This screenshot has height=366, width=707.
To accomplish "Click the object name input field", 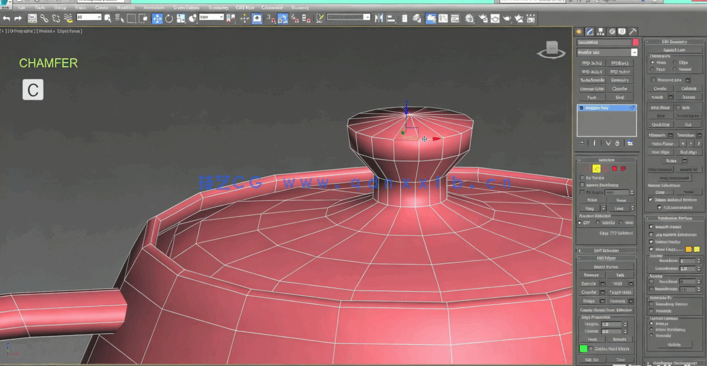I will [x=604, y=42].
